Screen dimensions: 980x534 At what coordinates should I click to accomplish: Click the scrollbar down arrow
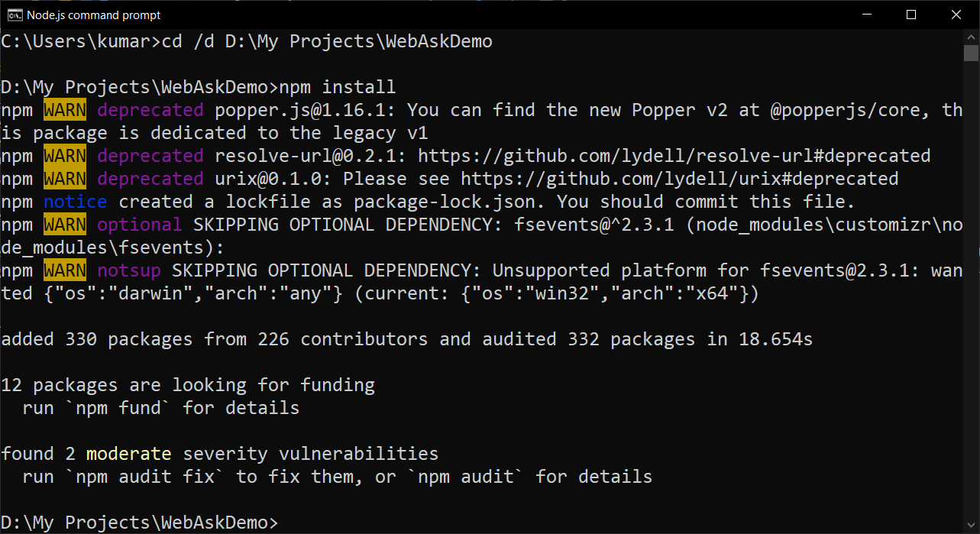(x=971, y=526)
